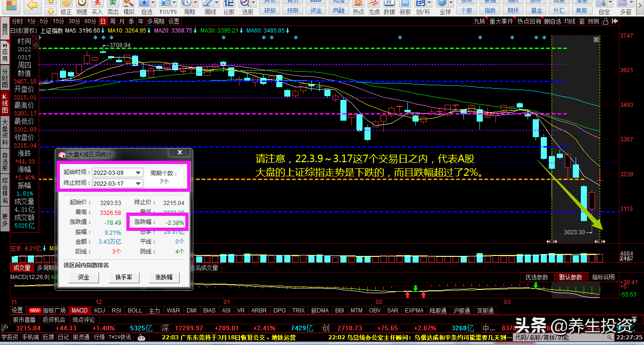The image size is (644, 345).
Task: Toggle the 热点回溯 overlay
Action: pyautogui.click(x=529, y=21)
